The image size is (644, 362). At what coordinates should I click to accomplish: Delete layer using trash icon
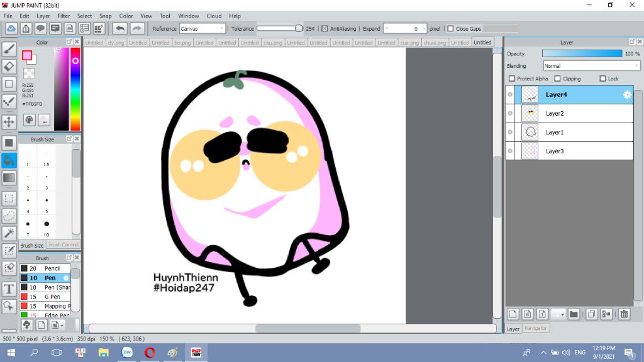coord(624,314)
